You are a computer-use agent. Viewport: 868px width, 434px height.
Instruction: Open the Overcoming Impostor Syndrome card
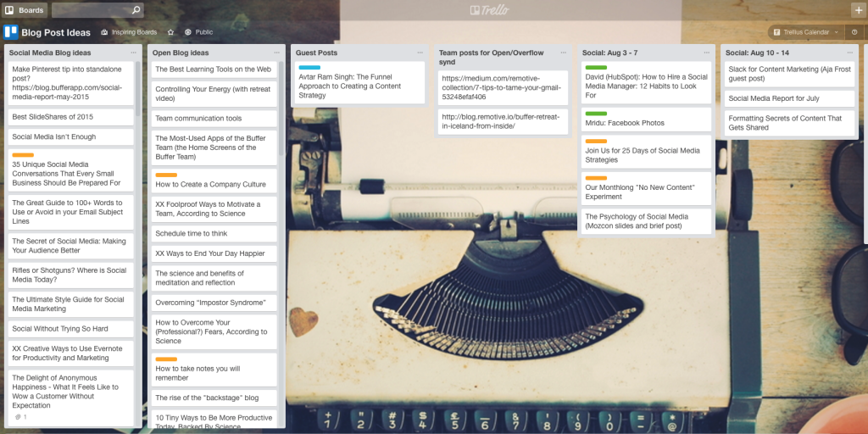pos(214,303)
